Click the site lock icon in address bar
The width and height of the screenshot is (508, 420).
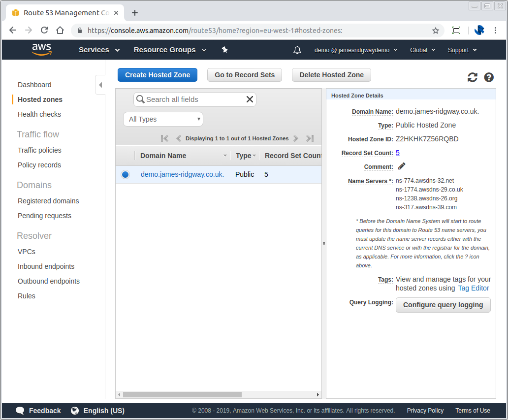[80, 31]
